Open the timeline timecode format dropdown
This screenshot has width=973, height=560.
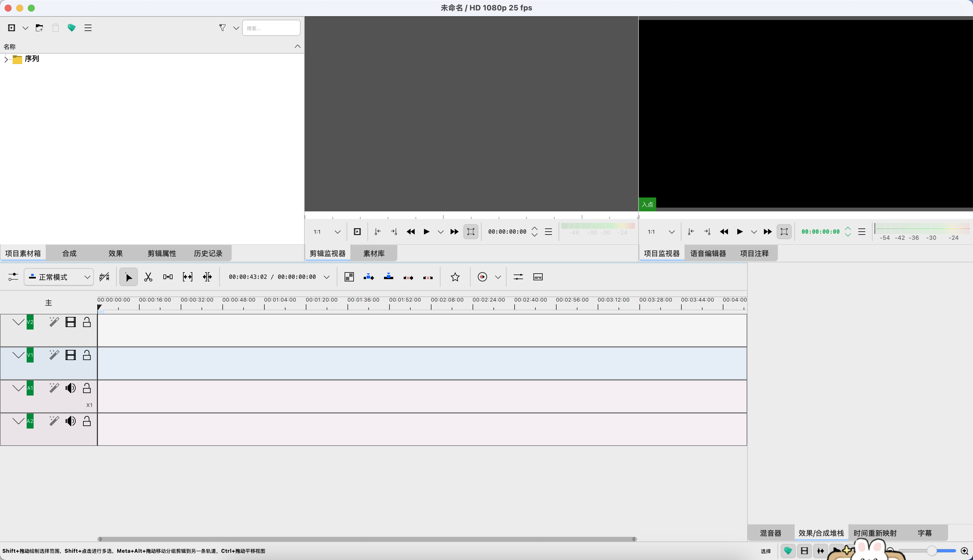coord(327,277)
